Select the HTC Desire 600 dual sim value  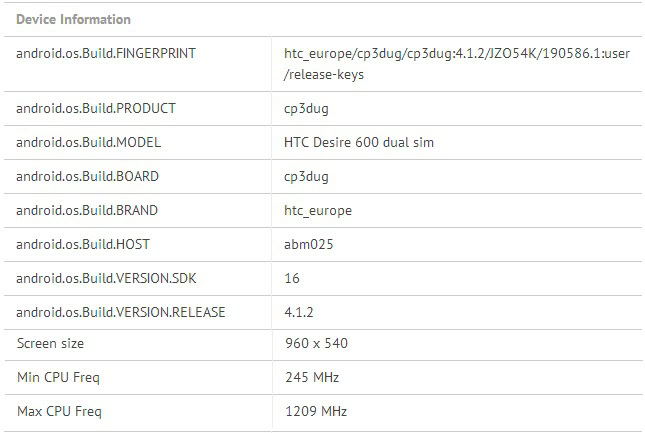[x=359, y=142]
